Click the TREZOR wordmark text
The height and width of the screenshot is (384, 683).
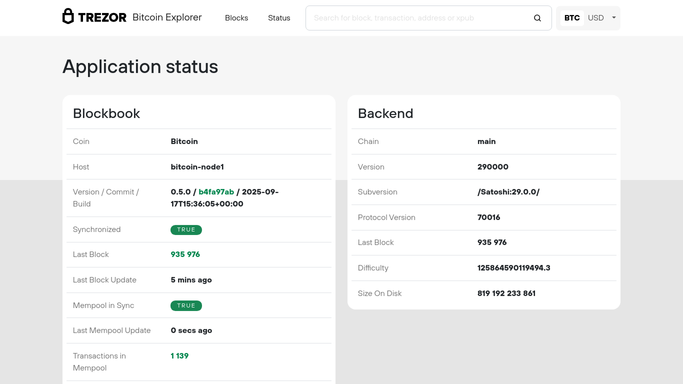(x=102, y=17)
